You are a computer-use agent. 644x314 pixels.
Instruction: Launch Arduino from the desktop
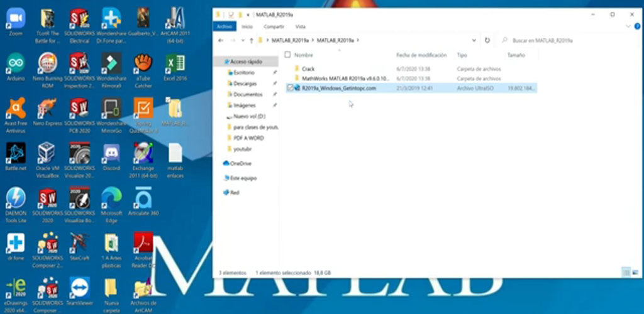[16, 63]
